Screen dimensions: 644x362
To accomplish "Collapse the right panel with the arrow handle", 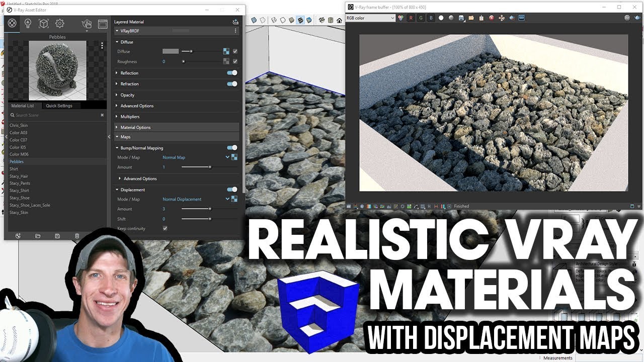I will (x=109, y=137).
